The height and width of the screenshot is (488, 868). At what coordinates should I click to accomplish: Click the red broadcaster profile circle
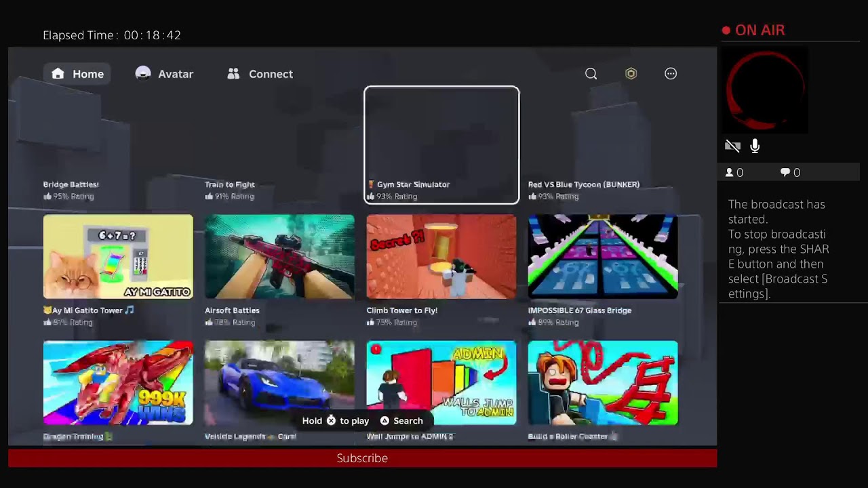pos(766,90)
